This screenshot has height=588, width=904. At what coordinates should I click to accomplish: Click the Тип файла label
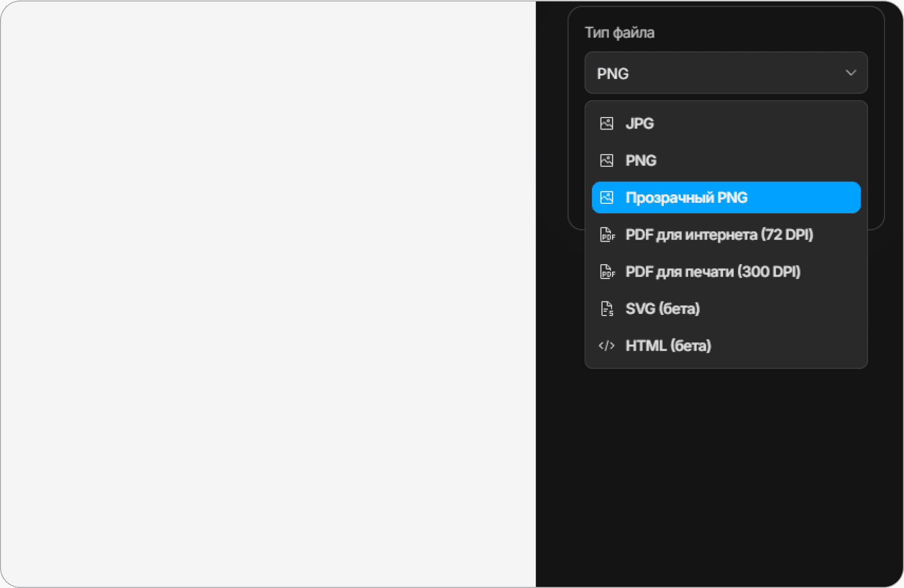coord(619,33)
